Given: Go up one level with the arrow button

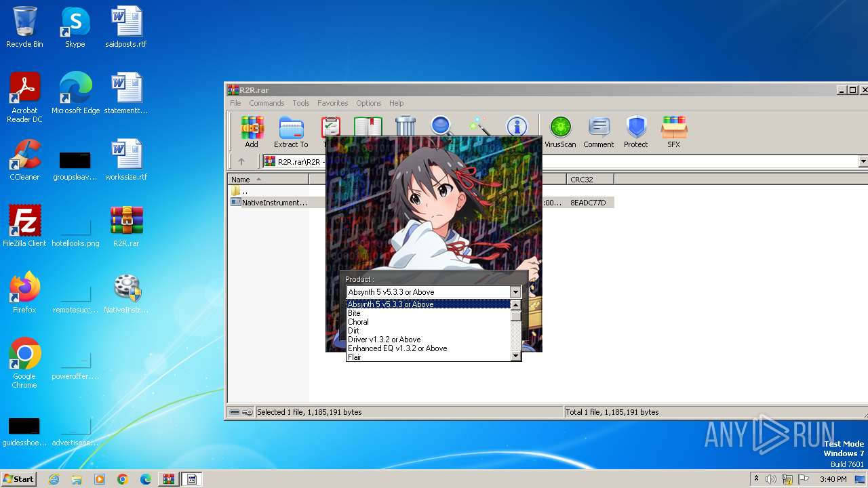Looking at the screenshot, I should tap(241, 161).
